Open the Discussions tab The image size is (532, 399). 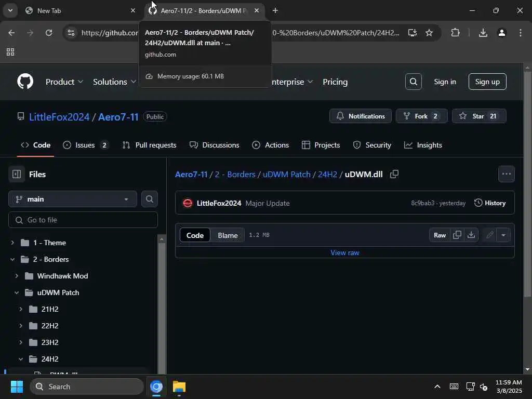coord(214,145)
